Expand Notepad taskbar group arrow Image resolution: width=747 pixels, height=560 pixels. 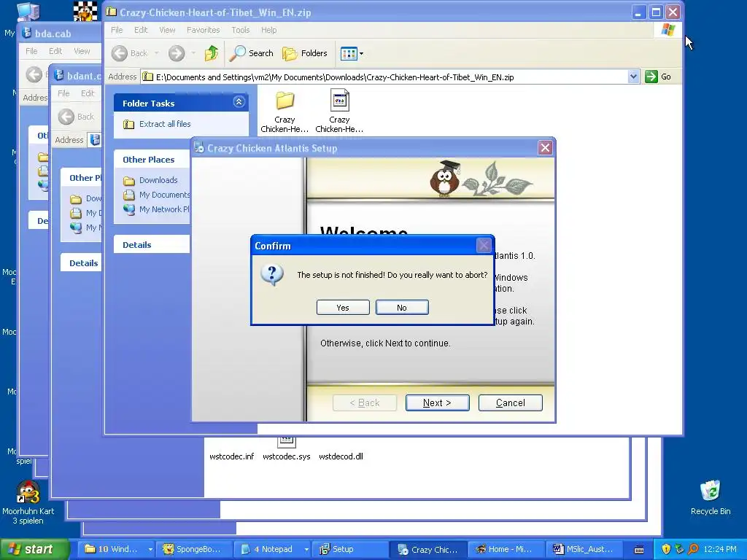(306, 550)
